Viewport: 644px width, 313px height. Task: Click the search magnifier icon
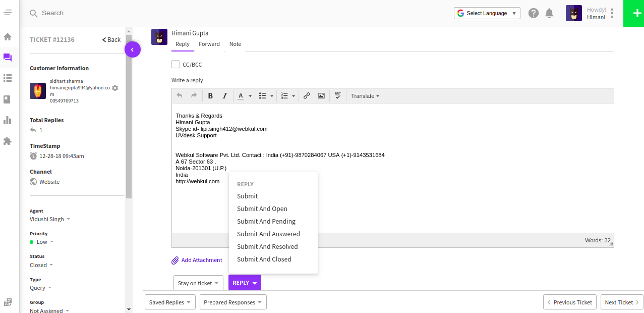[34, 13]
